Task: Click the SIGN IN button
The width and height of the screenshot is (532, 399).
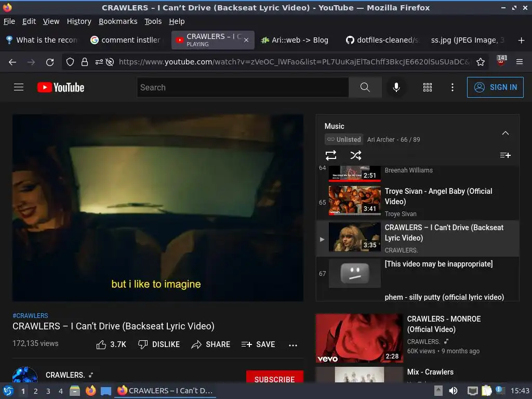Action: [495, 87]
